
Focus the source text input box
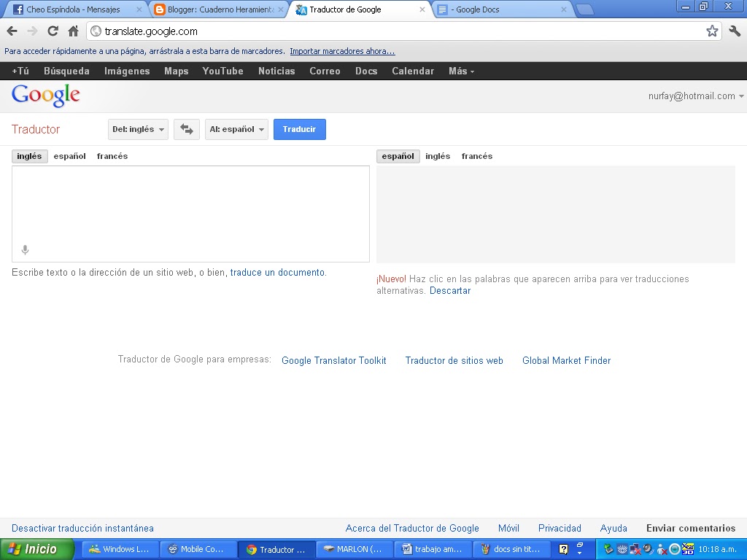coord(190,214)
